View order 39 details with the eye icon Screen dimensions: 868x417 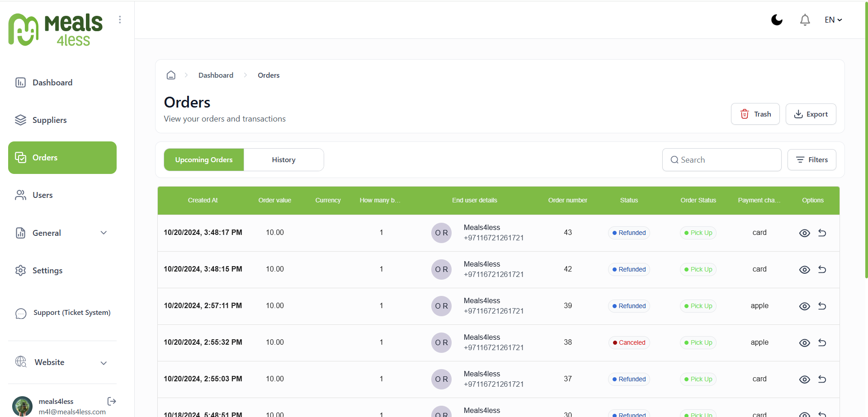pyautogui.click(x=804, y=306)
